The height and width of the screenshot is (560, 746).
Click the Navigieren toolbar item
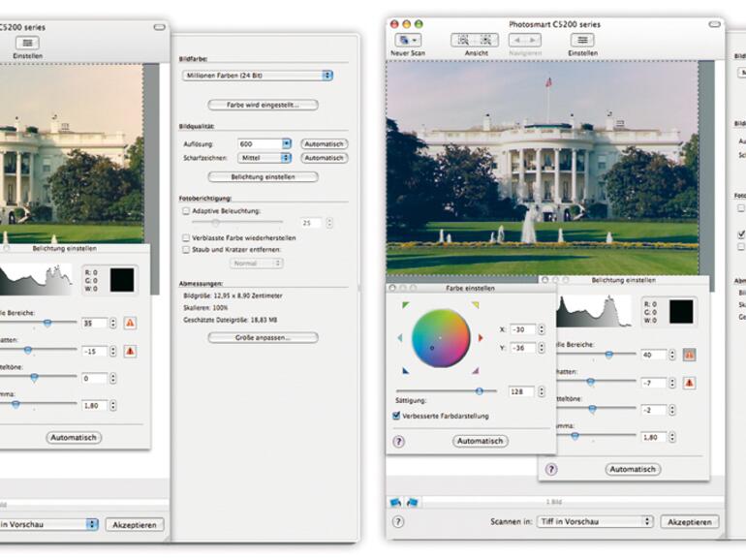tap(525, 41)
